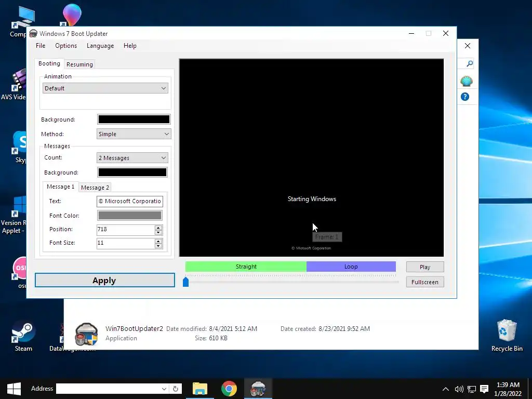Open the Version Applet desktop shortcut
The width and height of the screenshot is (532, 399).
(x=14, y=215)
